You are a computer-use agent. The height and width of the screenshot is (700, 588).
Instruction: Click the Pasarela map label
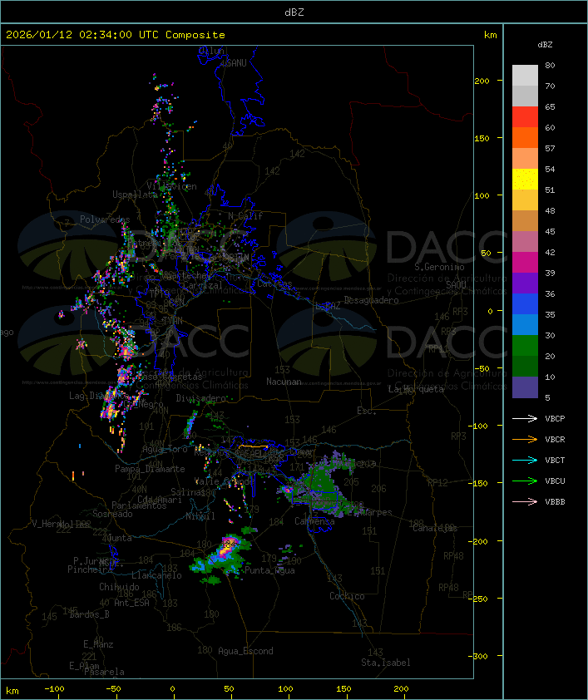(104, 672)
